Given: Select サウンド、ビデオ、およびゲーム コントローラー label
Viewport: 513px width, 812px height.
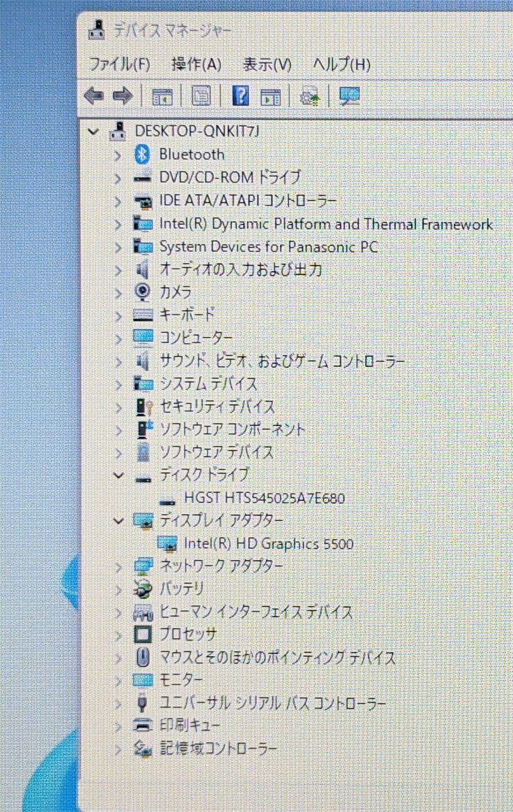Looking at the screenshot, I should (282, 361).
